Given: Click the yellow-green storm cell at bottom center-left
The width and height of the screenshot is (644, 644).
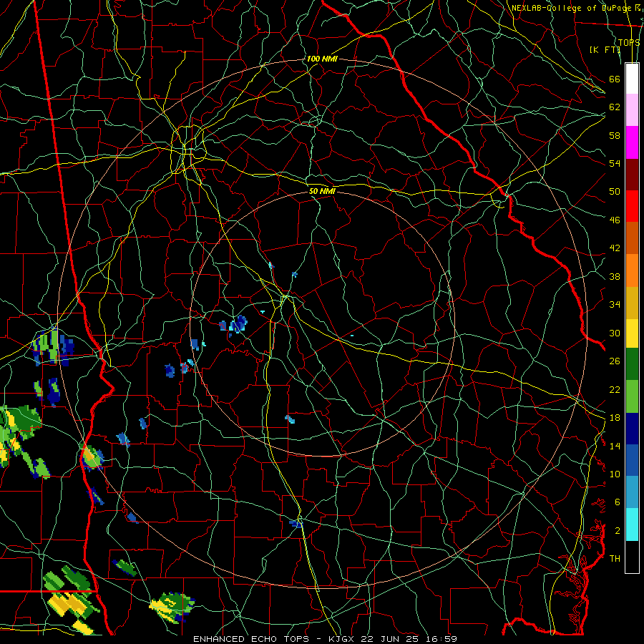Looking at the screenshot, I should coord(172,607).
